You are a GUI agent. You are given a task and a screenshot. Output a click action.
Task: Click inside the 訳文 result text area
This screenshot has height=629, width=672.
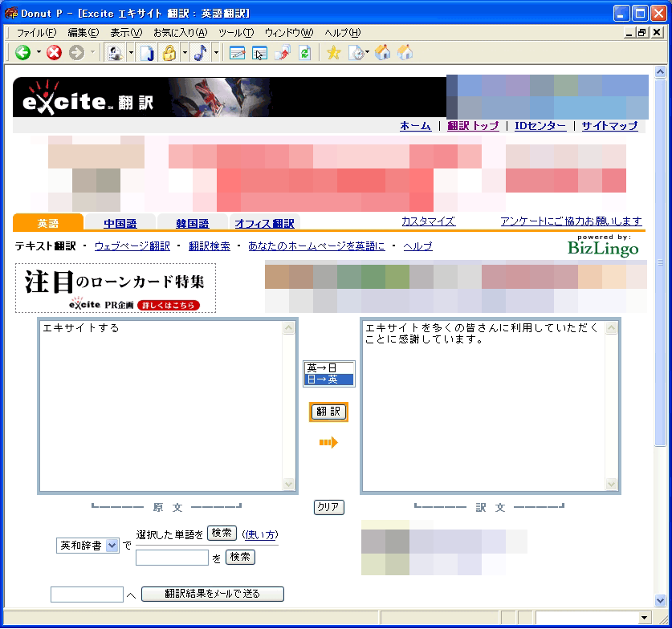click(483, 406)
